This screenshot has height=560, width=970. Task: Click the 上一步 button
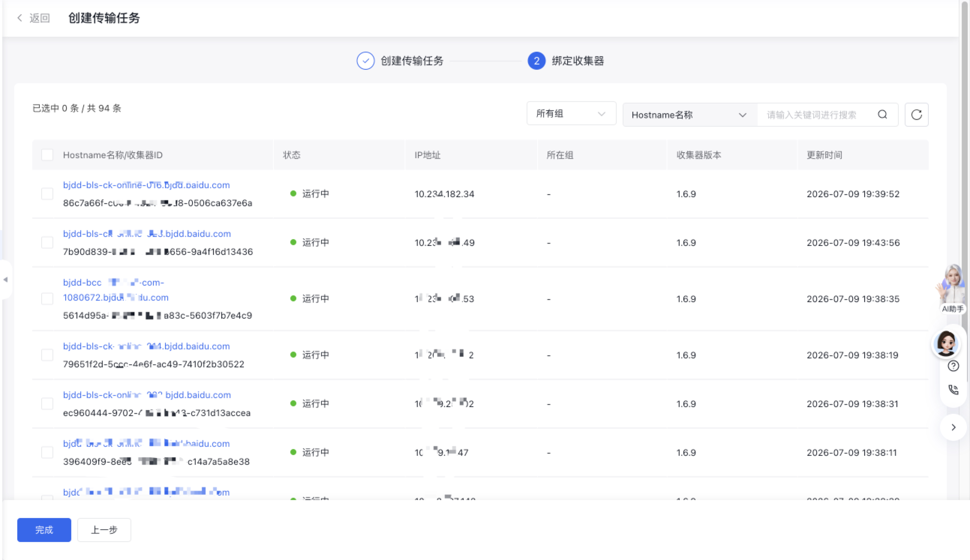click(104, 530)
